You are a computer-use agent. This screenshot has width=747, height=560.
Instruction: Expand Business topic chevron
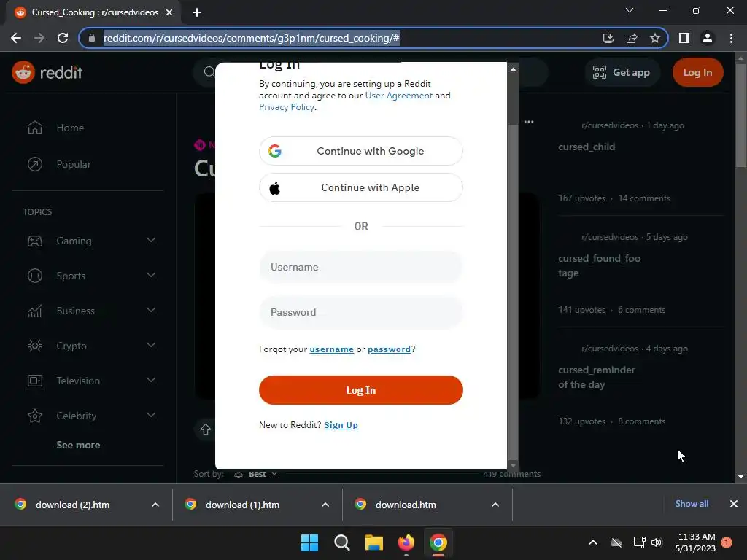[151, 311]
